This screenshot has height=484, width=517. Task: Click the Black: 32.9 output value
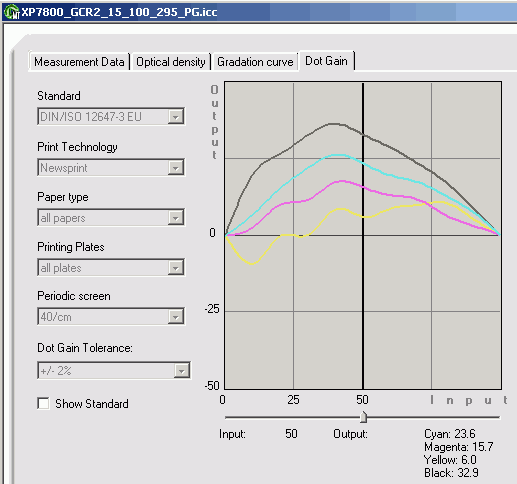click(451, 473)
